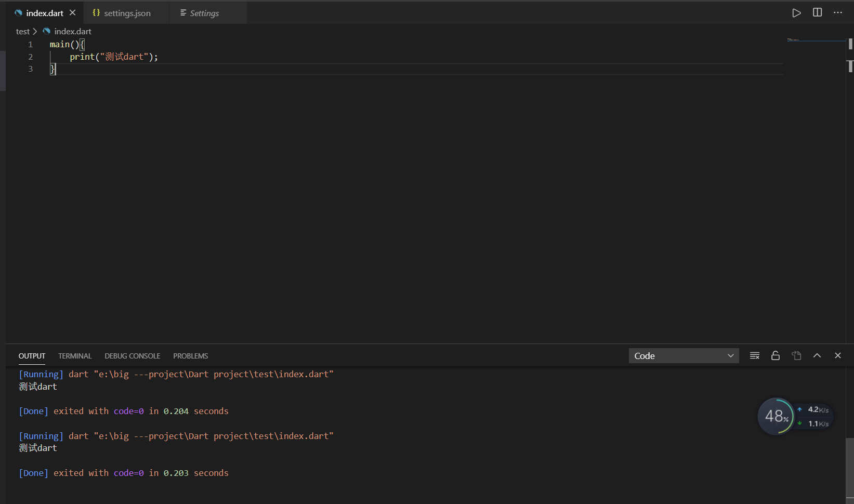Screen dimensions: 854x504
Task: Maximize panel with chevron up icon
Action: click(817, 355)
